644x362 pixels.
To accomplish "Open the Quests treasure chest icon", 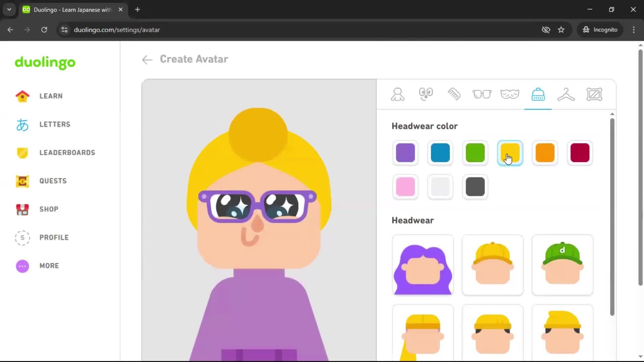I will 22,181.
